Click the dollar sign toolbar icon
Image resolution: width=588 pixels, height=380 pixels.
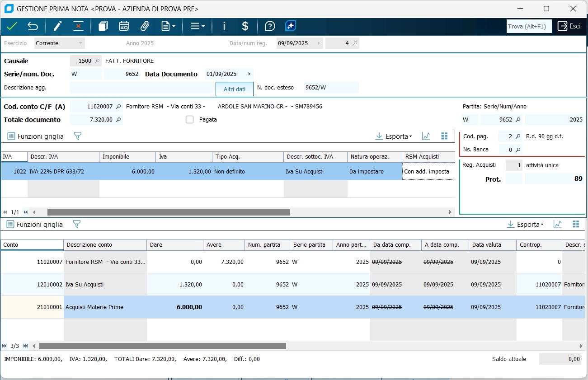pos(245,26)
